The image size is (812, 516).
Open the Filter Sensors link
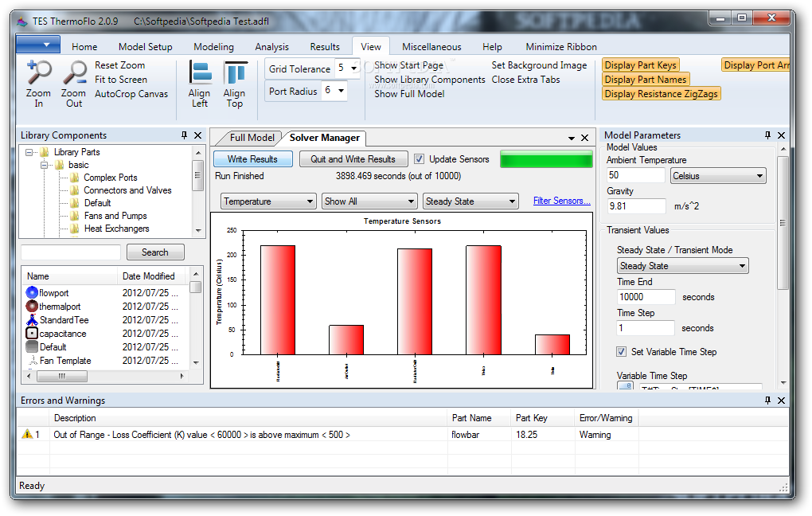pos(562,201)
